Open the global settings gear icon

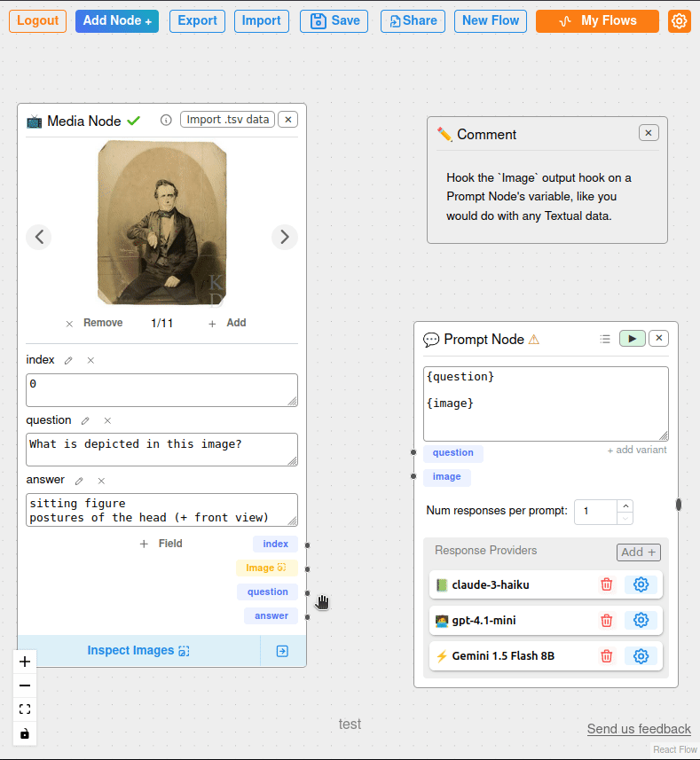coord(679,21)
